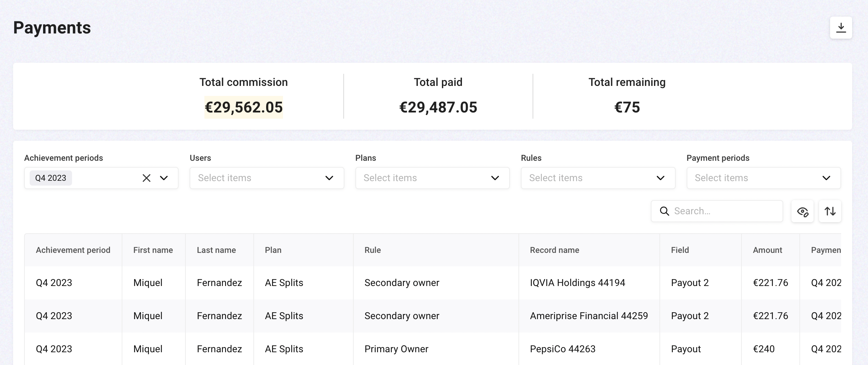The image size is (868, 365).
Task: Click Q4 2023 achievement period in PepsiCo row
Action: [x=54, y=349]
